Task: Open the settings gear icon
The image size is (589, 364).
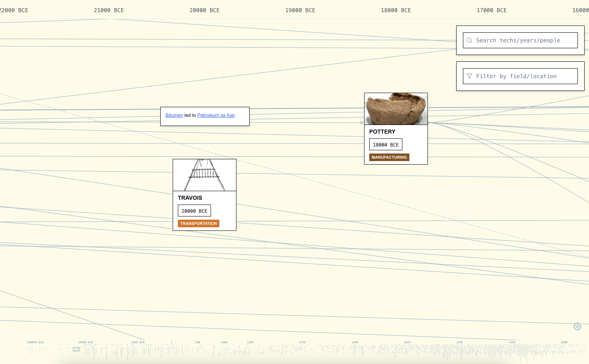Action: [577, 327]
